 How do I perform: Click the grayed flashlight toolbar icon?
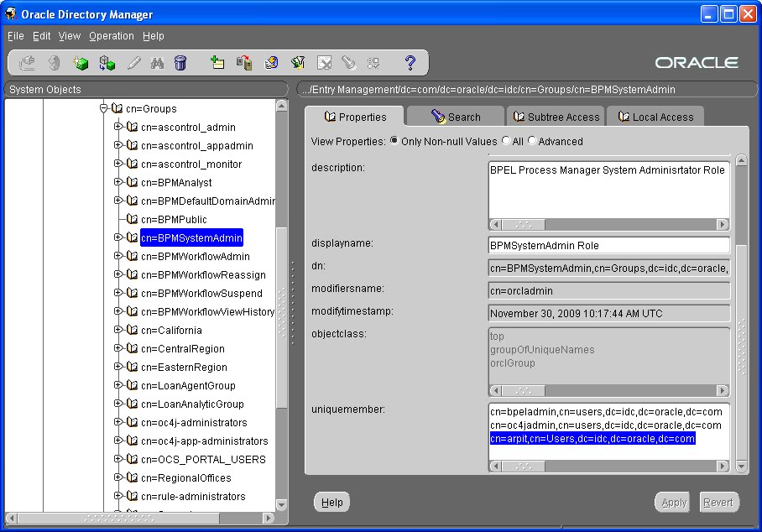[348, 63]
